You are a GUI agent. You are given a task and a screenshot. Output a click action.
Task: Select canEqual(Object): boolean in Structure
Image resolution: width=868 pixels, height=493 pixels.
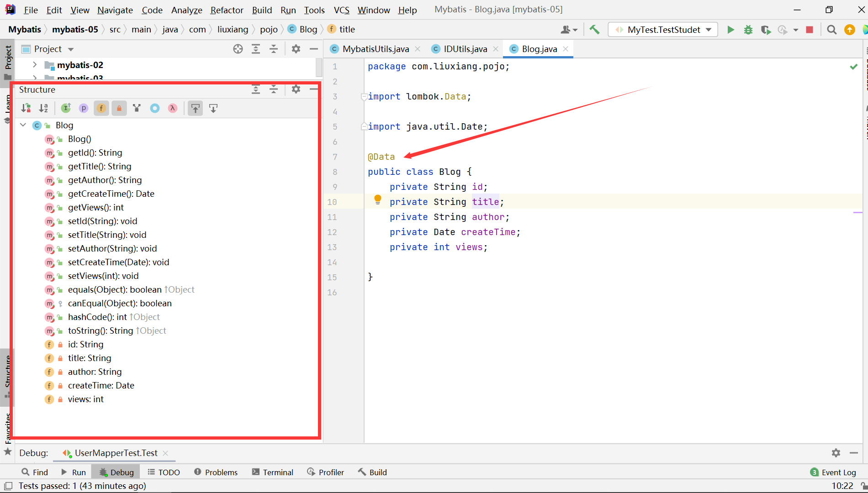pyautogui.click(x=120, y=303)
